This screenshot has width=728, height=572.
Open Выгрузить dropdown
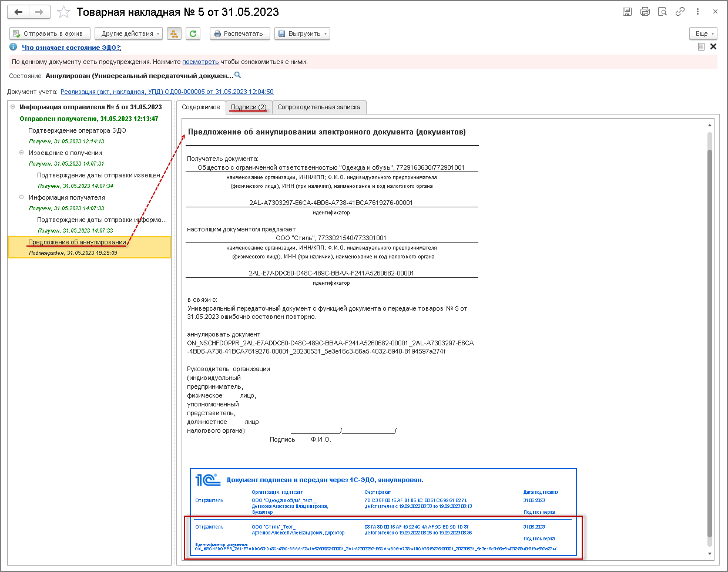302,33
